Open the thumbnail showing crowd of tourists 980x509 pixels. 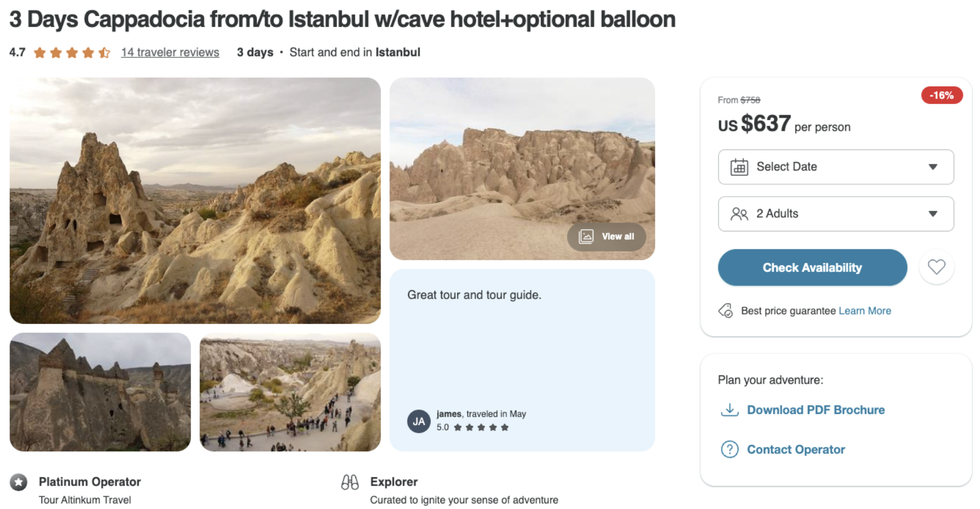coord(290,392)
